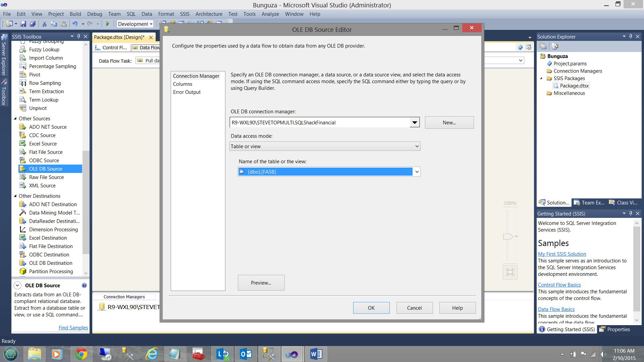
Task: Select OLE DB Destination toolbox item
Action: [x=50, y=263]
